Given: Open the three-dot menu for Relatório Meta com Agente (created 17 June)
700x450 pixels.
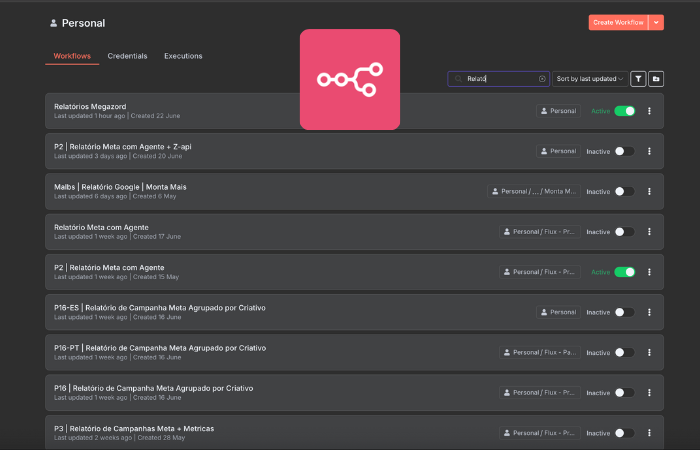Looking at the screenshot, I should pyautogui.click(x=649, y=232).
